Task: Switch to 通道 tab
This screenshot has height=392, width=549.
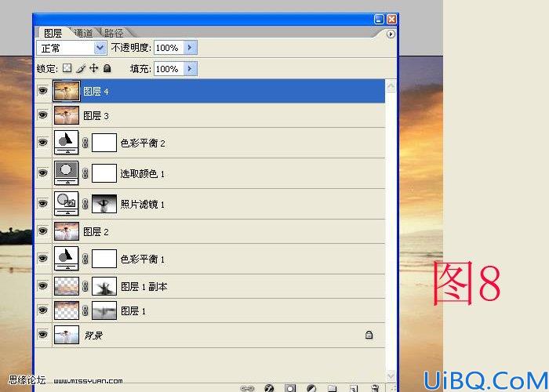Action: pos(83,33)
